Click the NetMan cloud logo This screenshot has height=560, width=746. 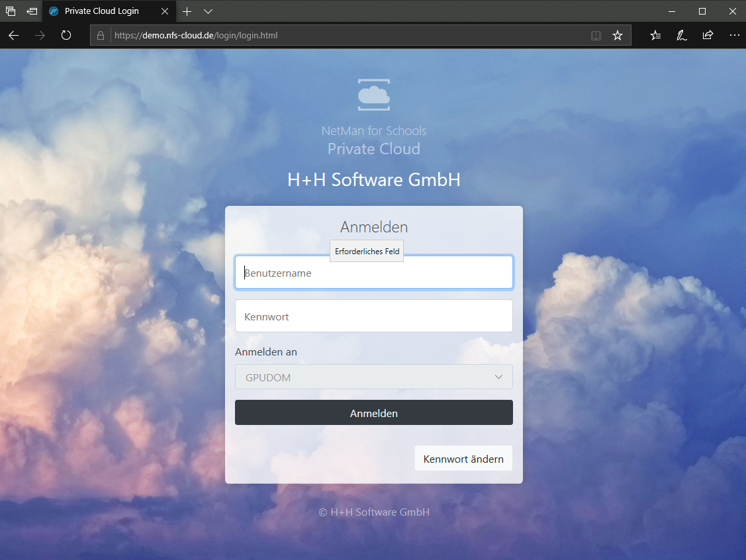point(374,95)
